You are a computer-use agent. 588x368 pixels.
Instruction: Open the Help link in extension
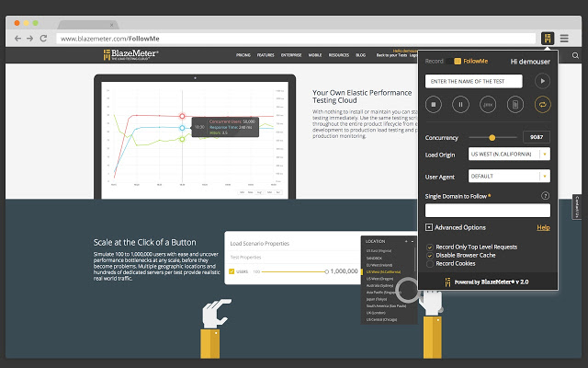pyautogui.click(x=543, y=227)
